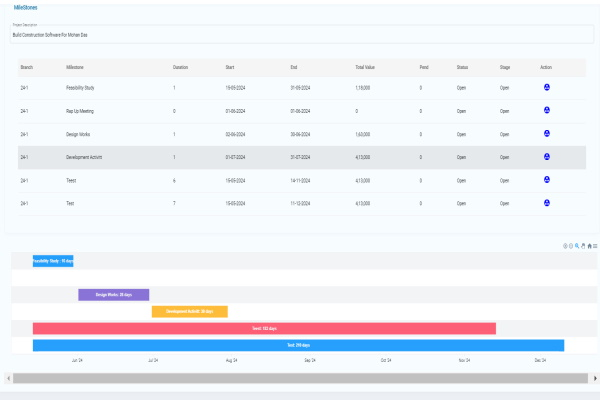This screenshot has width=600, height=400.
Task: Click the orange Development Activiti timeline bar
Action: 189,311
